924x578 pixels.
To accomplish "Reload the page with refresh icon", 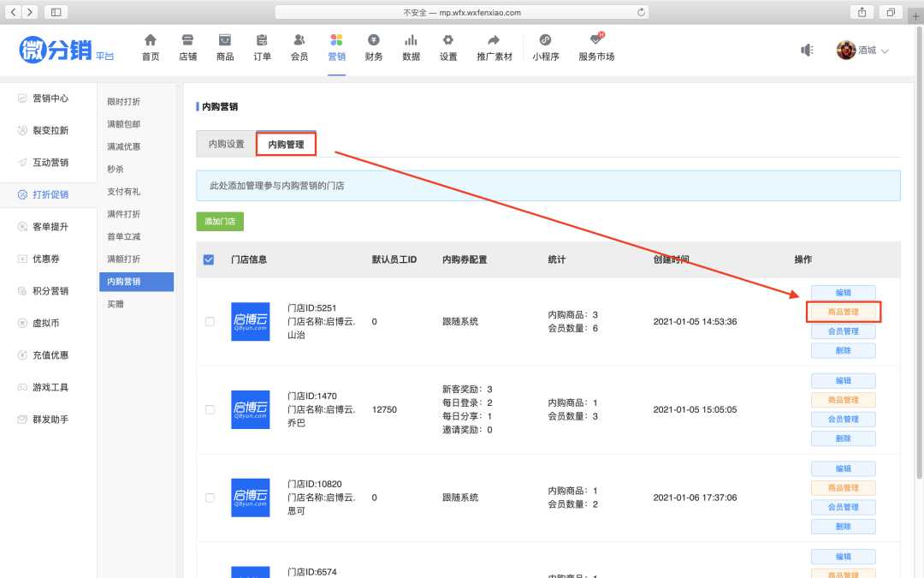I will [x=641, y=12].
